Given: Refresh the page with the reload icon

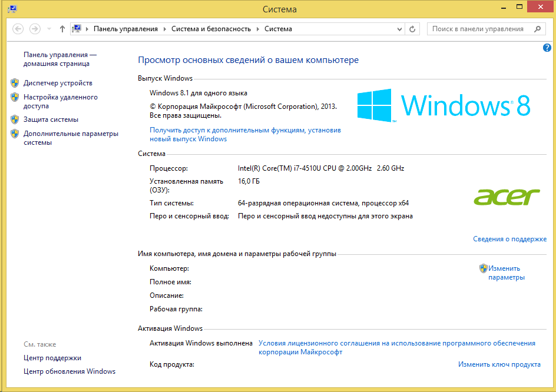Looking at the screenshot, I should point(412,29).
